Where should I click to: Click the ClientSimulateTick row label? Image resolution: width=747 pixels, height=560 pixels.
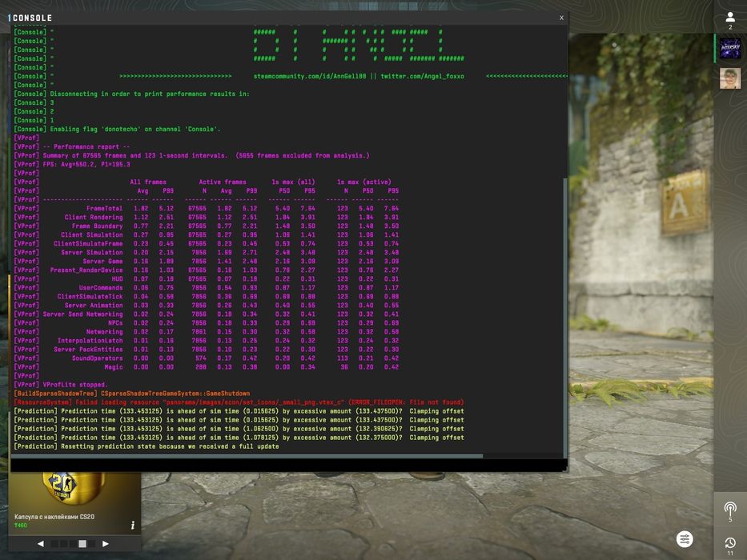90,297
